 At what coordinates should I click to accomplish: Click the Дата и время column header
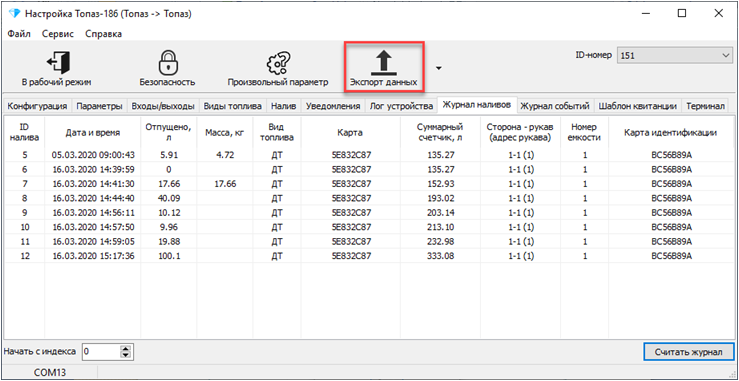pos(92,133)
